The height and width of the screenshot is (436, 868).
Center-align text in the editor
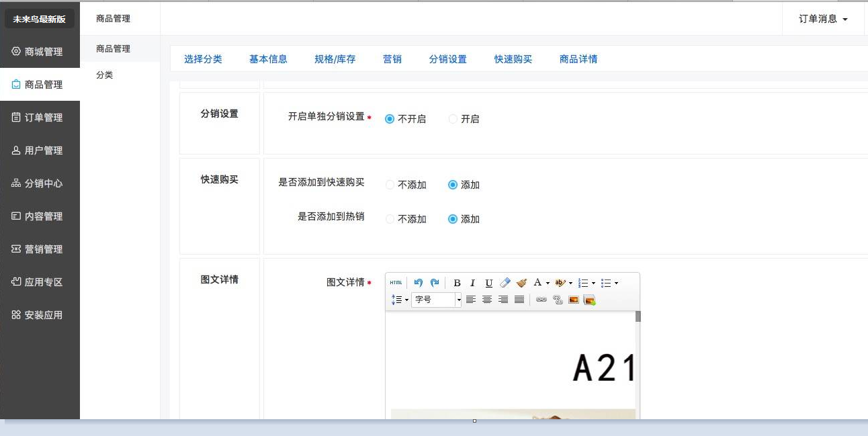point(487,300)
